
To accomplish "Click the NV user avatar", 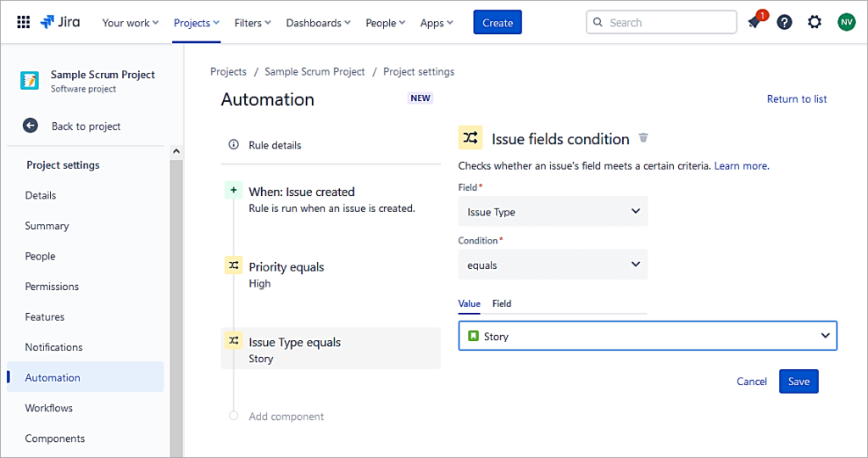I will (x=846, y=22).
